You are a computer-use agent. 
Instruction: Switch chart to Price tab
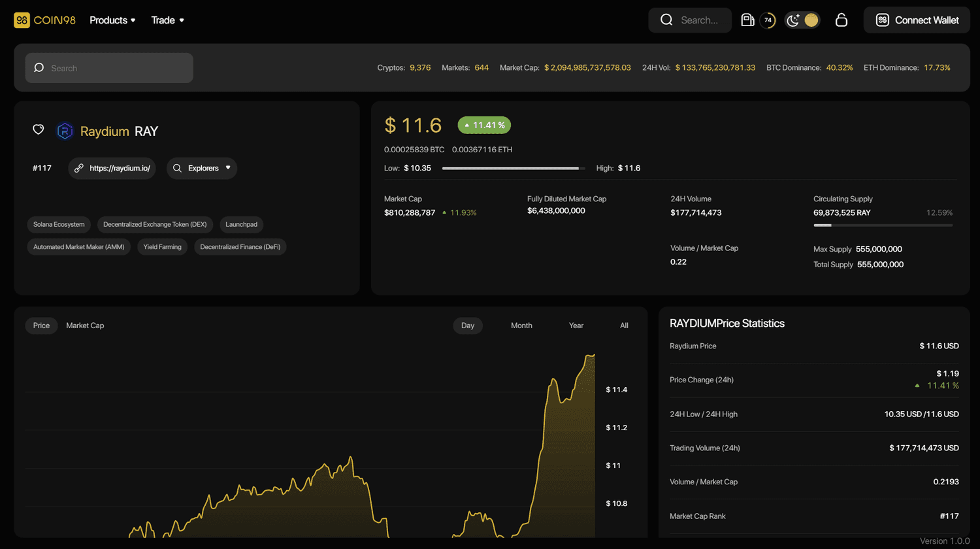pyautogui.click(x=41, y=325)
